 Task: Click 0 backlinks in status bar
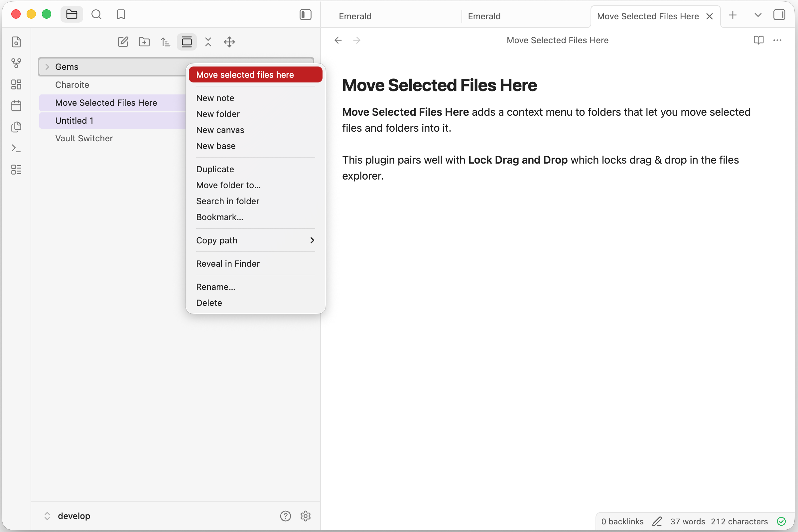(622, 521)
